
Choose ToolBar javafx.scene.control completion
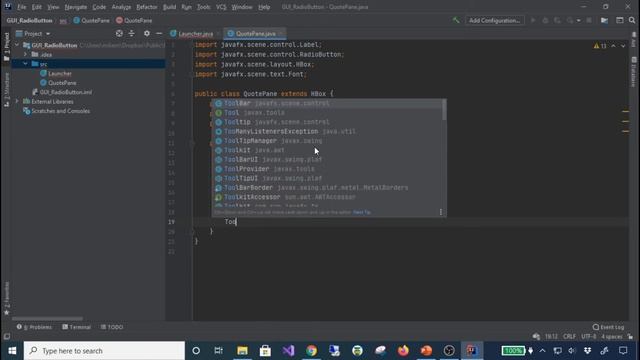327,104
